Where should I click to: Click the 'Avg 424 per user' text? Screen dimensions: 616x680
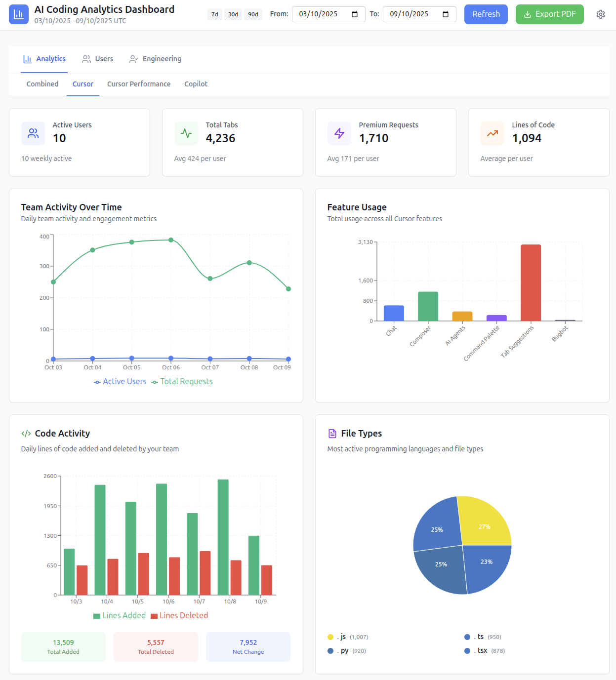(x=200, y=159)
